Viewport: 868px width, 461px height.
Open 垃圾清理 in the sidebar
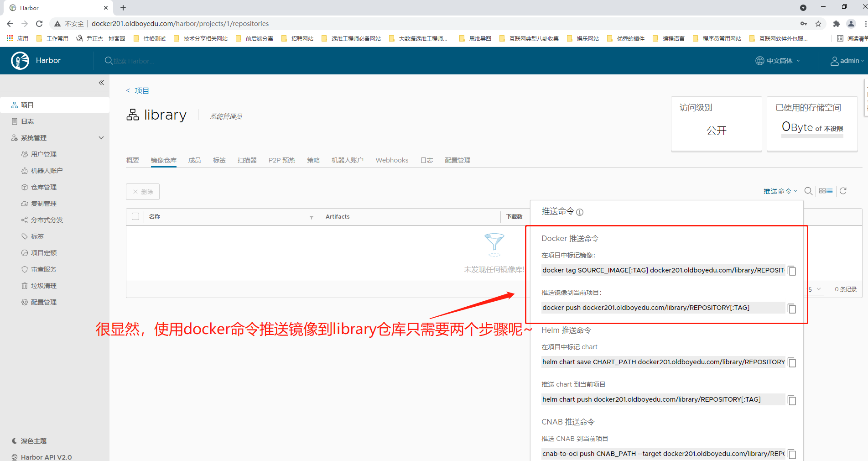click(44, 286)
